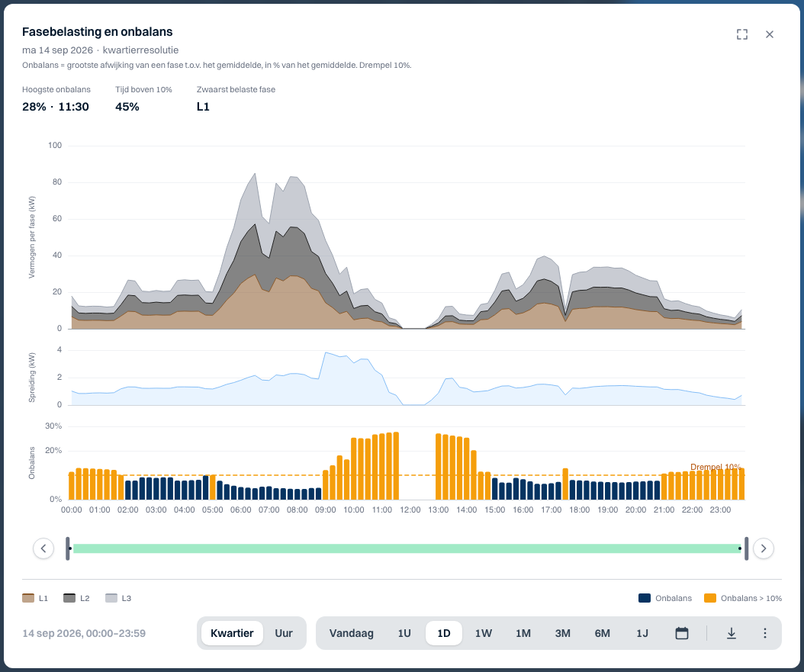This screenshot has height=672, width=804.
Task: Go to previous time period arrow
Action: click(x=43, y=548)
